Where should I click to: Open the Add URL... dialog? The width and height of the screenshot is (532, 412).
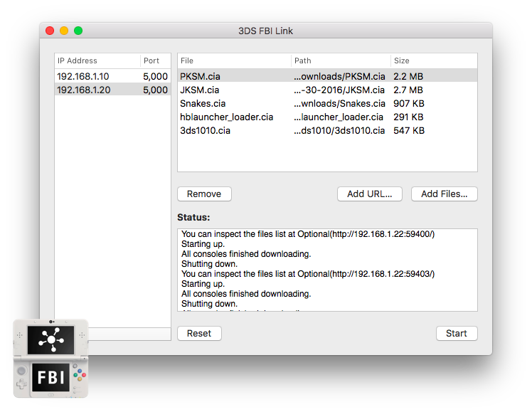[x=369, y=194]
